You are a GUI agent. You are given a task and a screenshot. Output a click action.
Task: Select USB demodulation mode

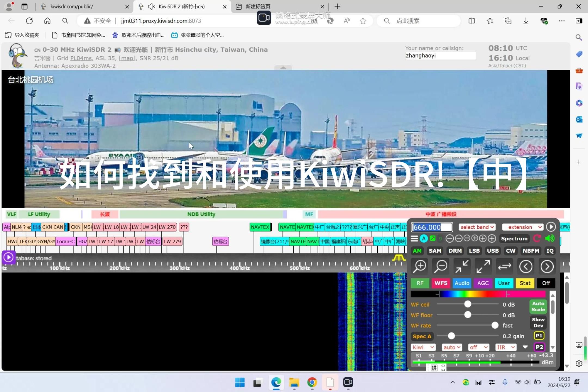point(493,251)
